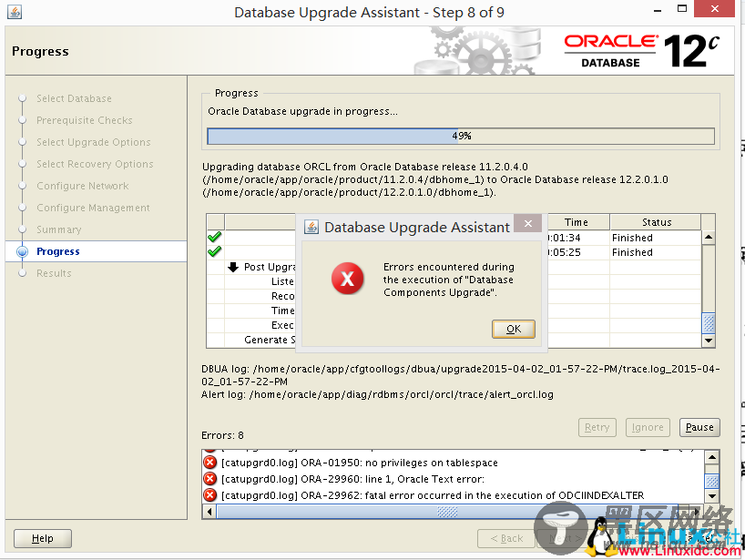Click error list scroll down arrow
The image size is (745, 560).
(x=711, y=496)
